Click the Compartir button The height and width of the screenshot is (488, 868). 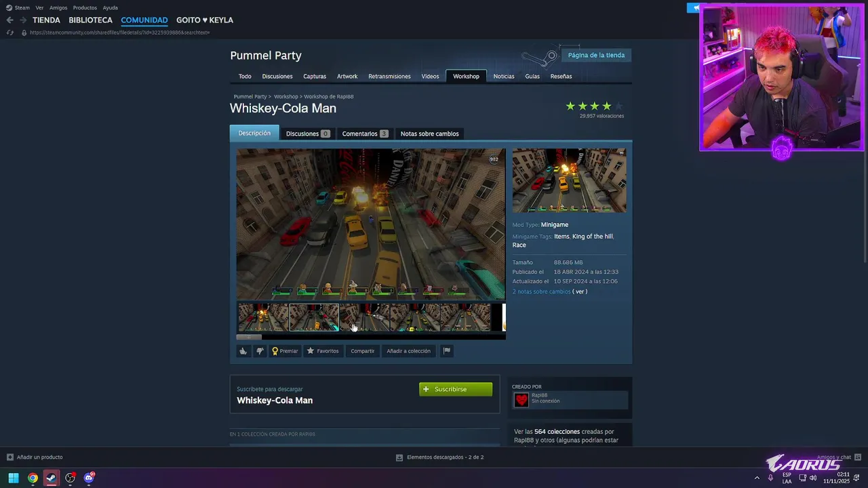click(x=363, y=351)
